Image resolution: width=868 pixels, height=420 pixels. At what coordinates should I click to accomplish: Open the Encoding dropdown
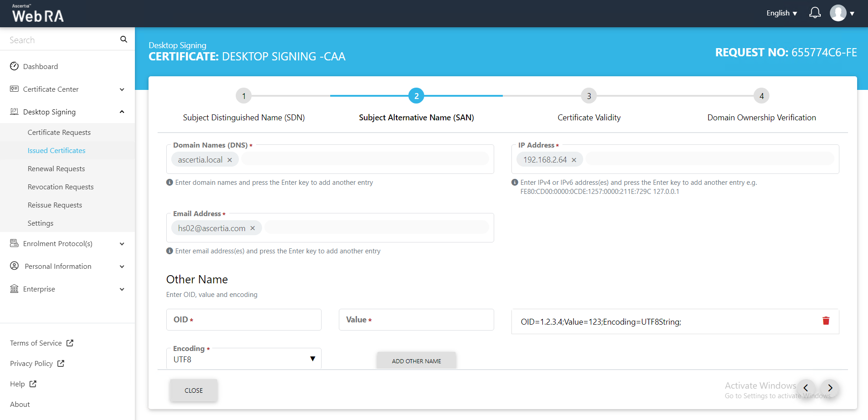coord(244,359)
